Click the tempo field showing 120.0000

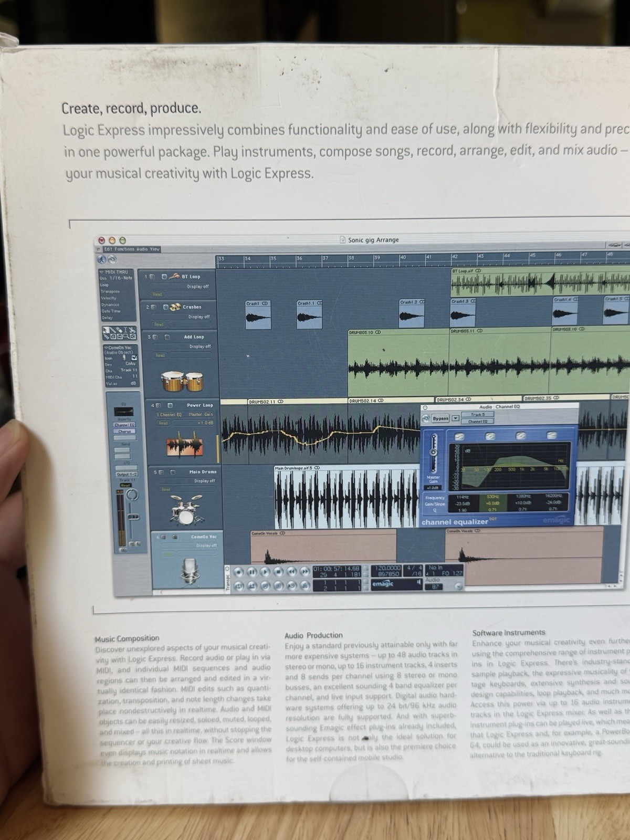(x=386, y=568)
